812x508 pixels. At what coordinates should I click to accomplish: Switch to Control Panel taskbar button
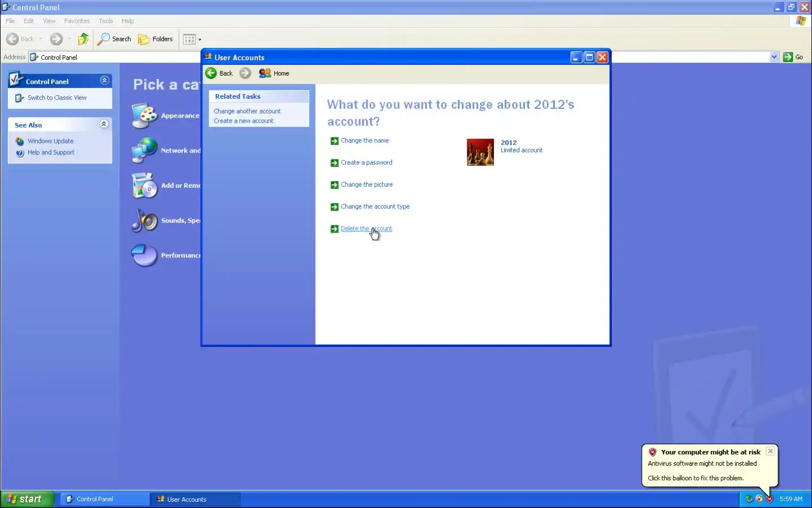tap(104, 499)
